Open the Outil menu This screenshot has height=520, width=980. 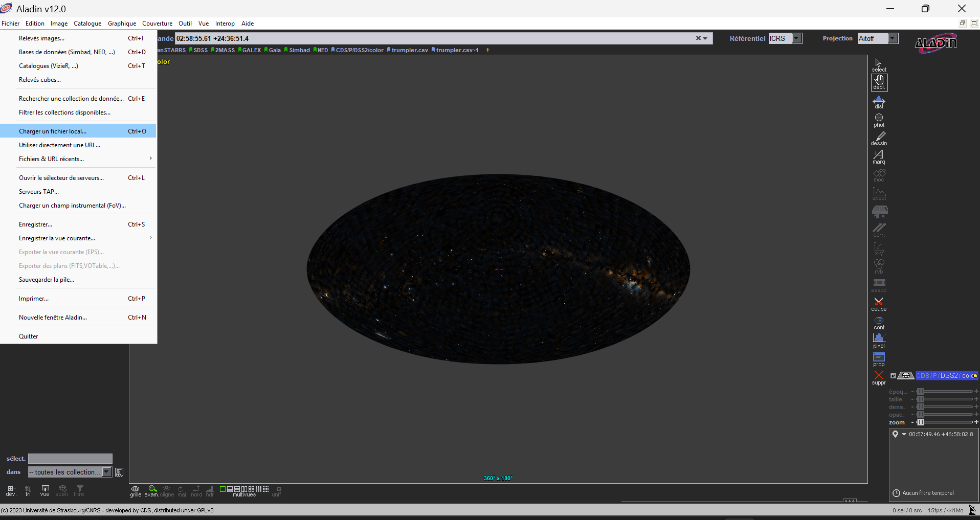(x=185, y=24)
